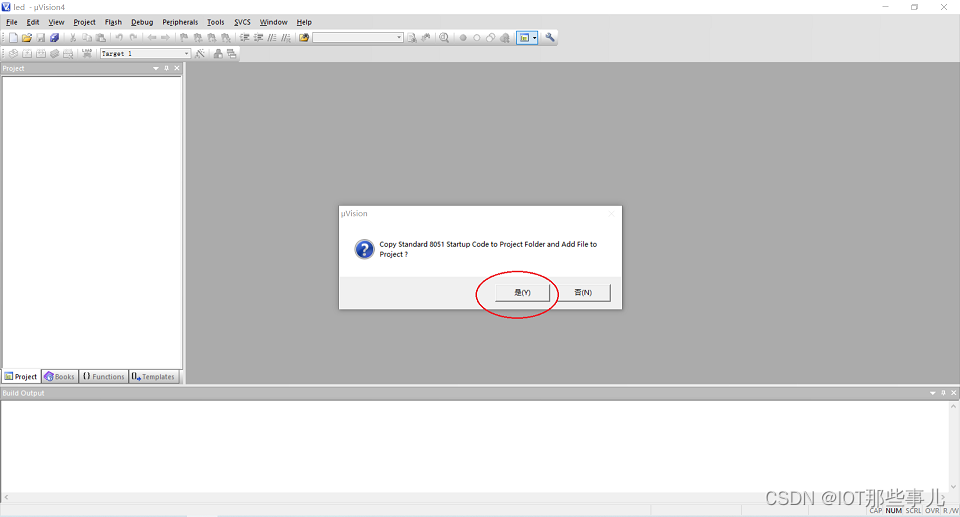Open the Help menu
This screenshot has width=960, height=517.
pos(304,22)
